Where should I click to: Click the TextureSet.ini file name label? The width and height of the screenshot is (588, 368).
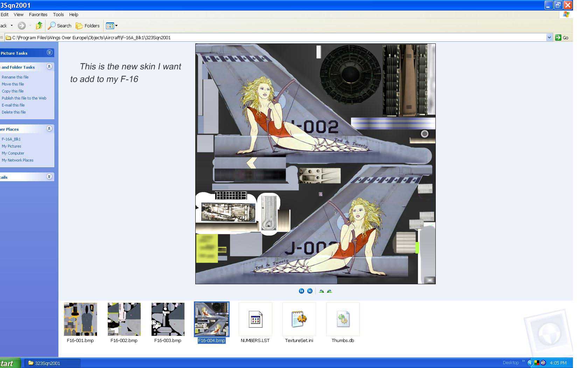click(299, 341)
